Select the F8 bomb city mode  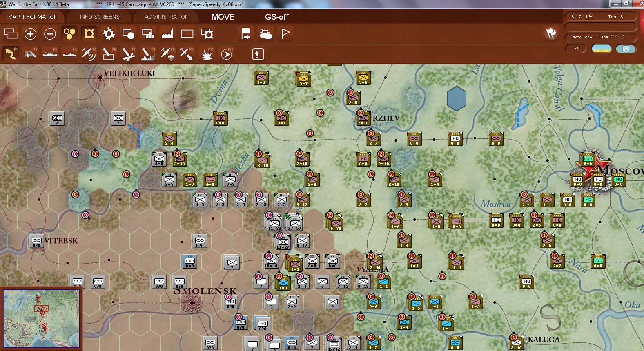click(148, 54)
